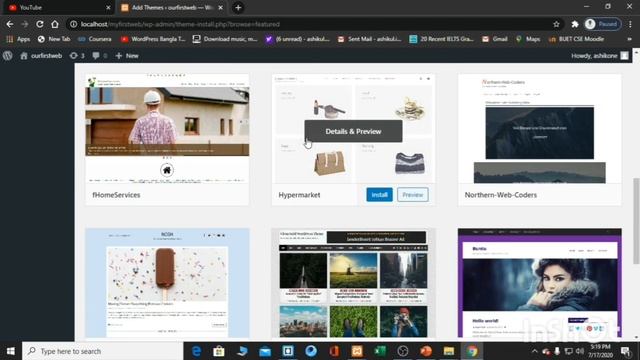Open the volume control in system tray
This screenshot has height=360, width=640.
tap(580, 351)
